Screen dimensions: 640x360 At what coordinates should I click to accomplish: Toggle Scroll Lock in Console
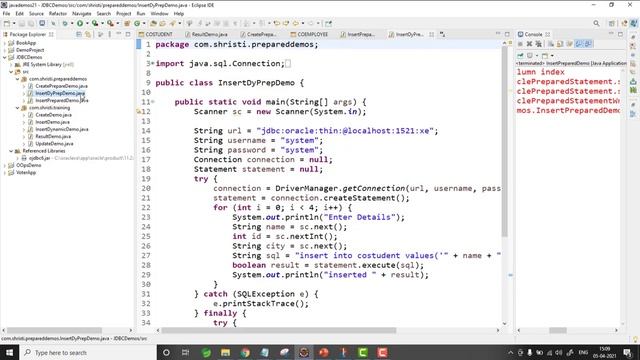tap(560, 44)
